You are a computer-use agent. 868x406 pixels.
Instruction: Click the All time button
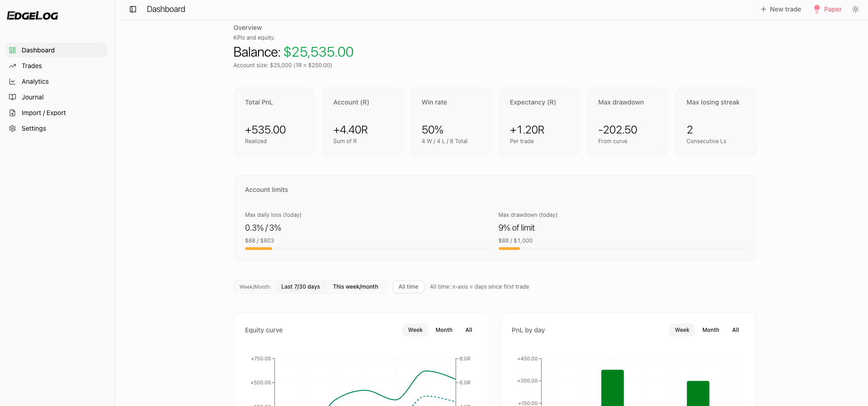[408, 287]
